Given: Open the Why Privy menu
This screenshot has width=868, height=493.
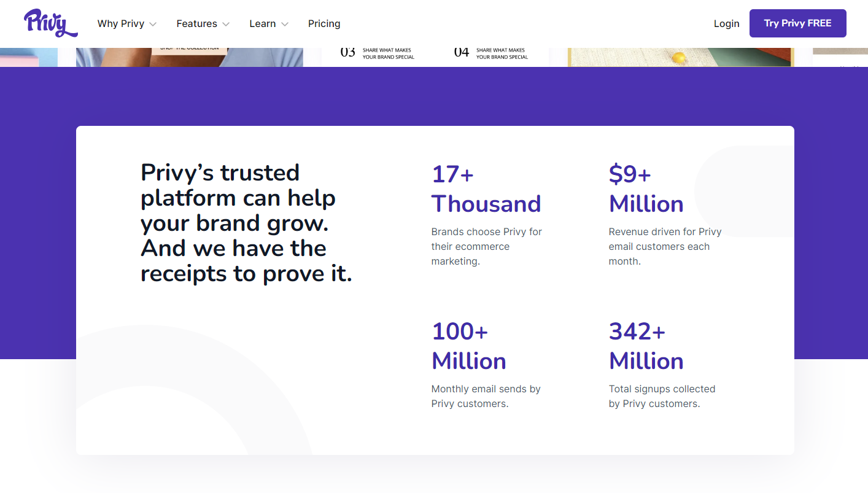Looking at the screenshot, I should [121, 24].
